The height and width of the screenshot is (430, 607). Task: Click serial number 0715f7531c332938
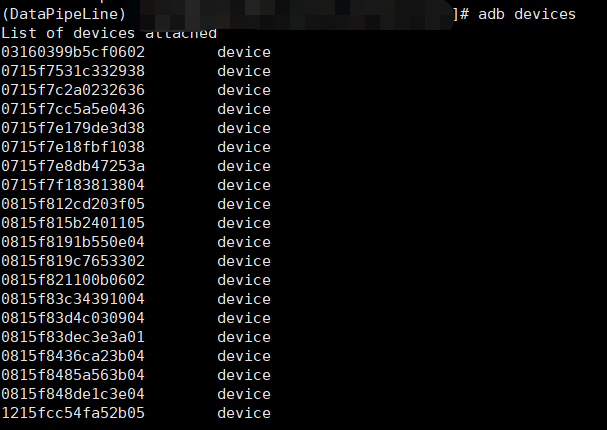73,71
